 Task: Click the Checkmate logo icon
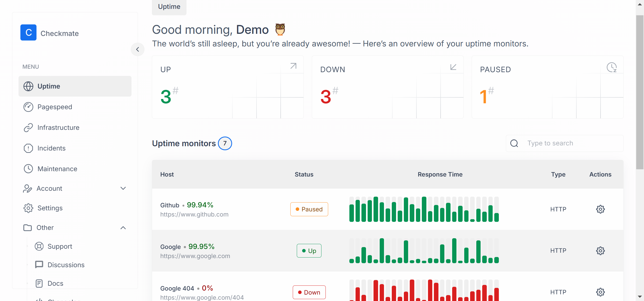point(28,32)
